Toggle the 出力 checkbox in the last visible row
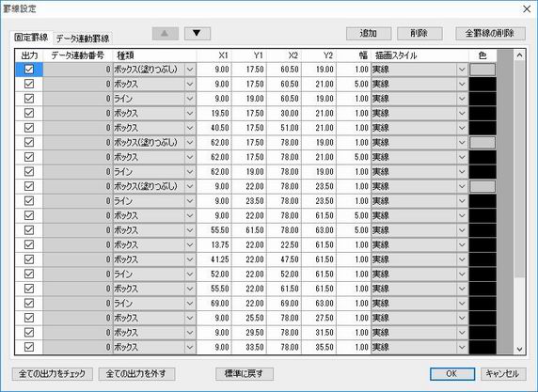Viewport: 538px width, 392px height. pos(29,347)
